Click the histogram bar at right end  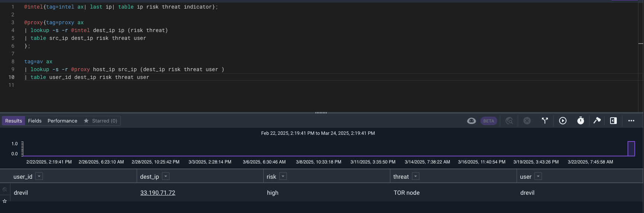(x=631, y=149)
